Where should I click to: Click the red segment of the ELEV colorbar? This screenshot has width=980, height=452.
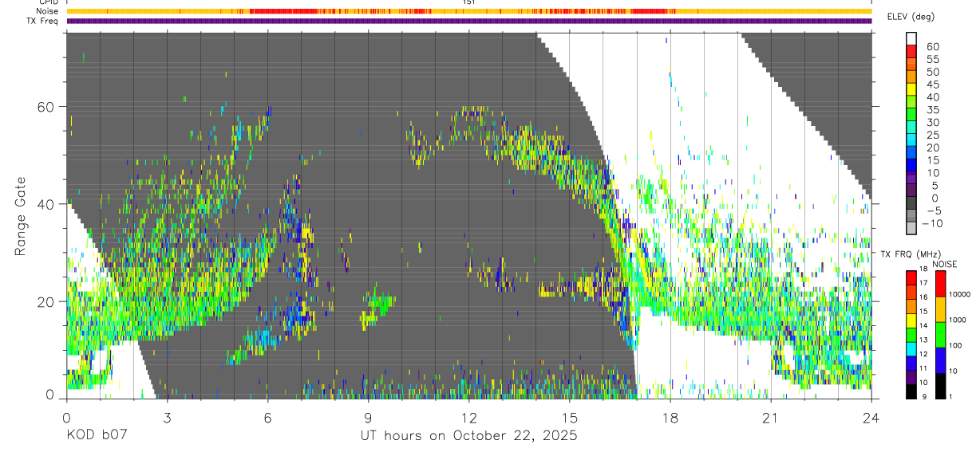coord(911,51)
